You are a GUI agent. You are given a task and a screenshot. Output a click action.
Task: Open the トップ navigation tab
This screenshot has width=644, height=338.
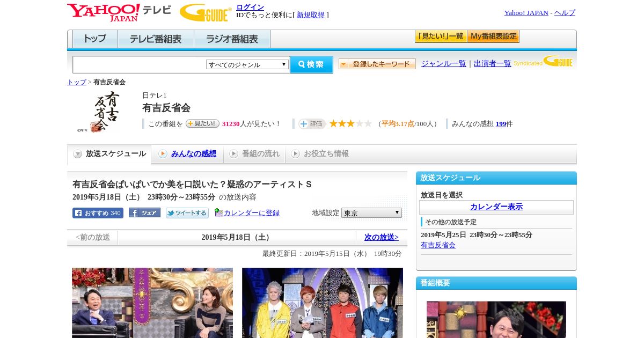95,39
